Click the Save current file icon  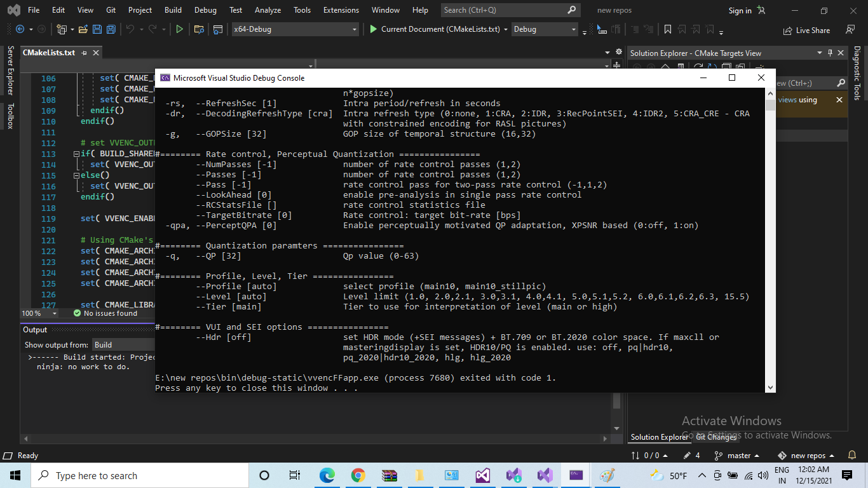click(x=97, y=29)
